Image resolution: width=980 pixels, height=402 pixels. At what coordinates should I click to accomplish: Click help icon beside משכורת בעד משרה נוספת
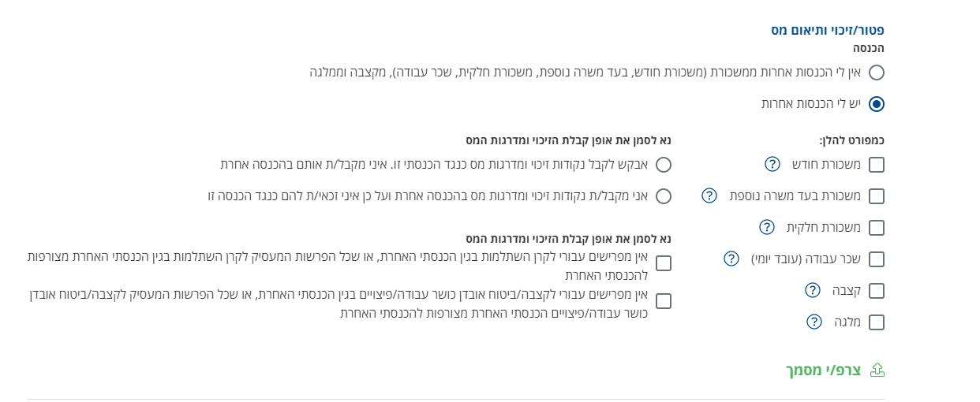[x=709, y=195]
